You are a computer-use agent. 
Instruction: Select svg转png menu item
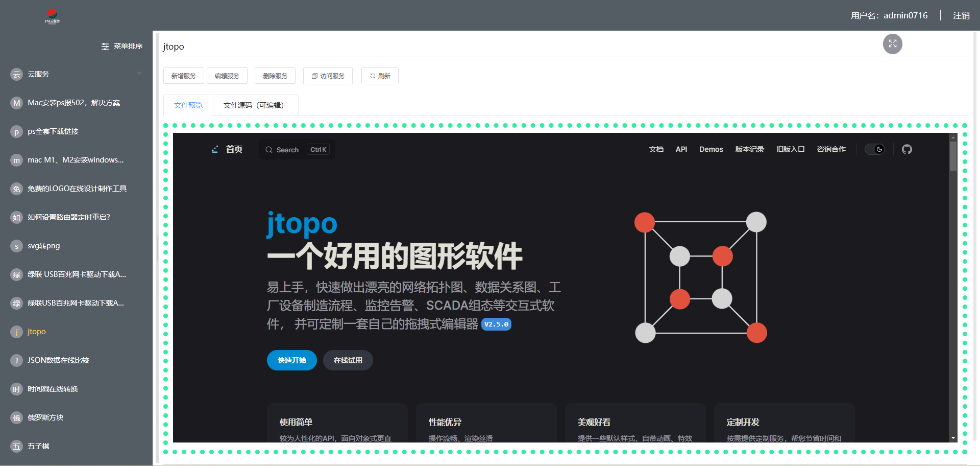(76, 246)
